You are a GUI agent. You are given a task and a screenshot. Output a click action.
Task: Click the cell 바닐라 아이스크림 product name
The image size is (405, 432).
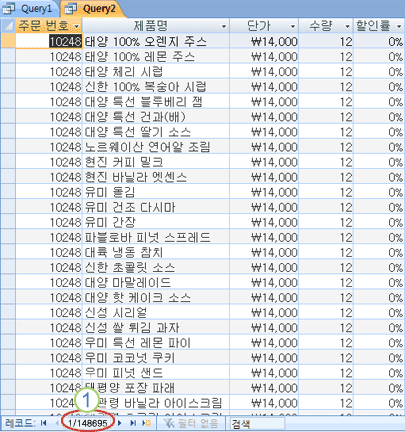pyautogui.click(x=156, y=403)
